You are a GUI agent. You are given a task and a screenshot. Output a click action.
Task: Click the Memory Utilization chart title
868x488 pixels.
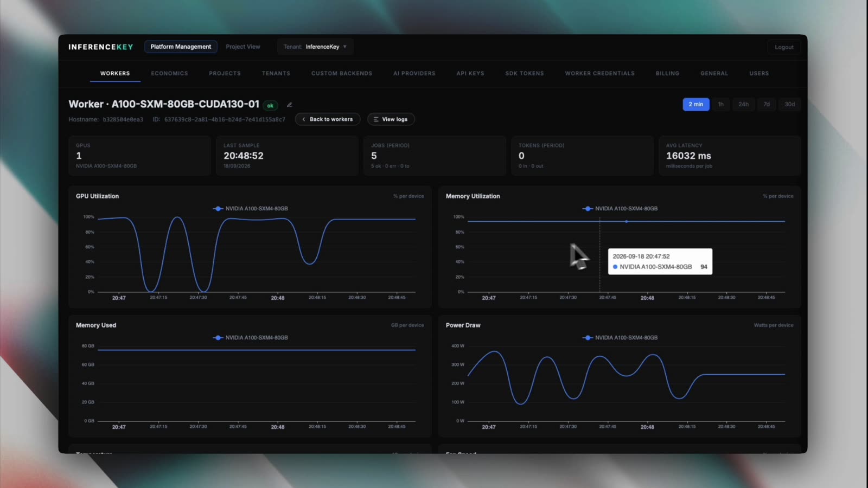coord(473,196)
